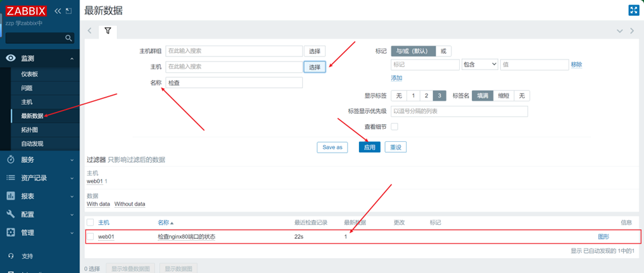This screenshot has height=273, width=644.
Task: Open 仪表板 in the sidebar
Action: point(30,74)
